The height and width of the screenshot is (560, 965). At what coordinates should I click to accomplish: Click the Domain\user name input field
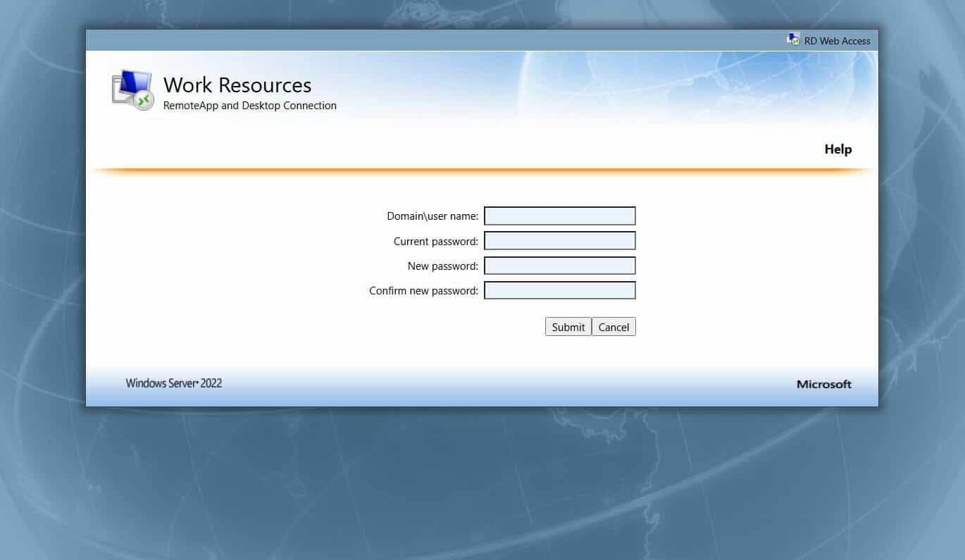559,216
